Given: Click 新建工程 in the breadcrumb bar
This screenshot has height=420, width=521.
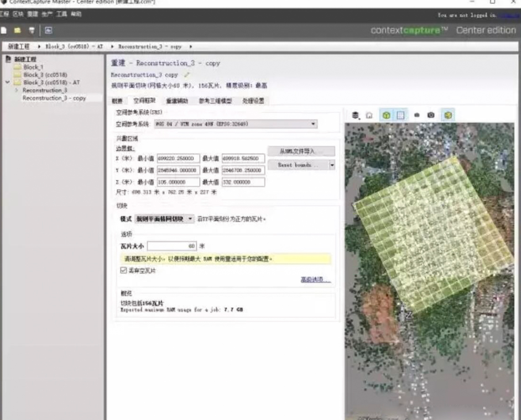Looking at the screenshot, I should pos(19,46).
